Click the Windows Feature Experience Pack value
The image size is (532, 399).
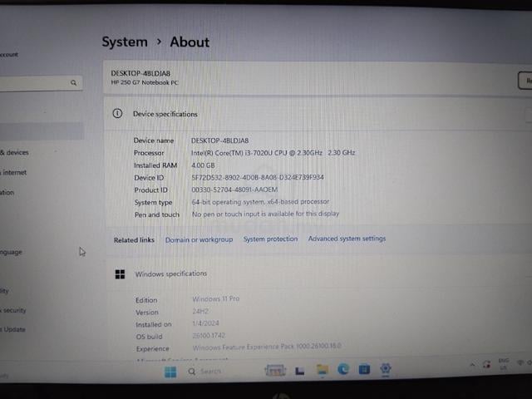tap(267, 347)
